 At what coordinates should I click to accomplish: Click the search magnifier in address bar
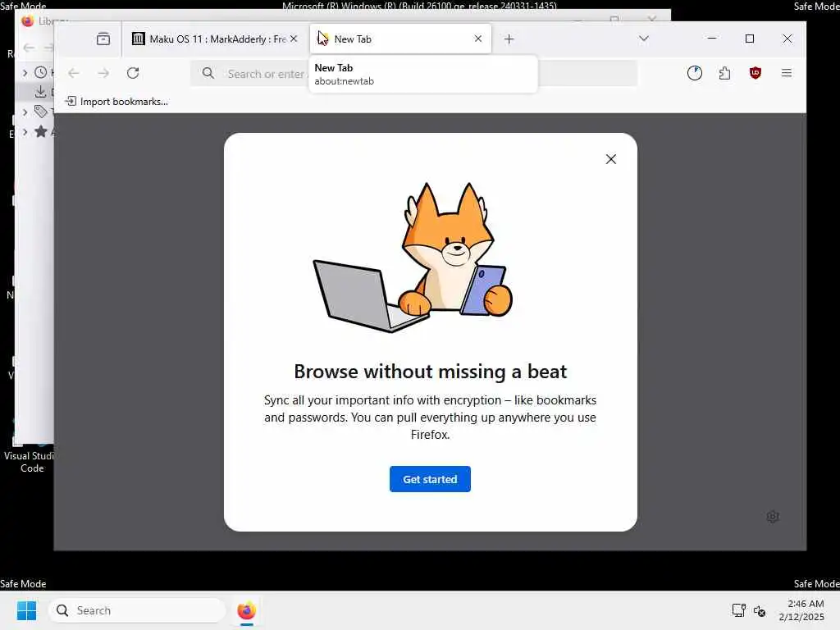click(x=208, y=73)
